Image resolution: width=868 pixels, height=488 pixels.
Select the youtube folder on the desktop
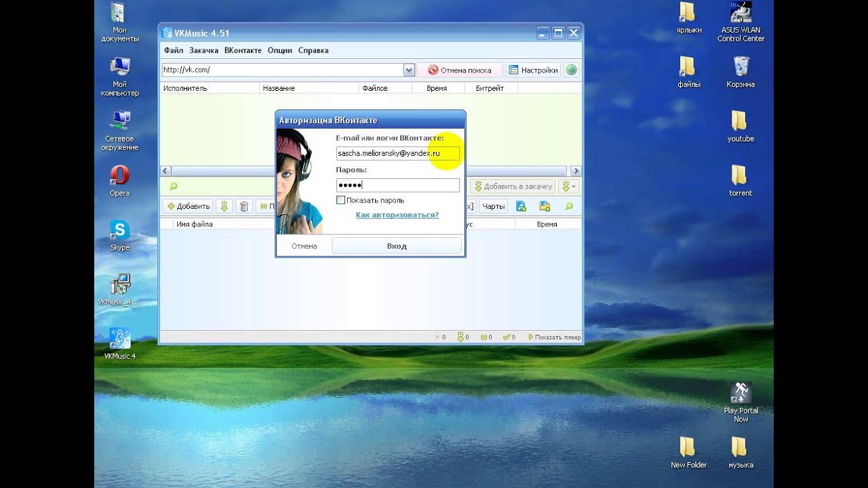point(741,127)
